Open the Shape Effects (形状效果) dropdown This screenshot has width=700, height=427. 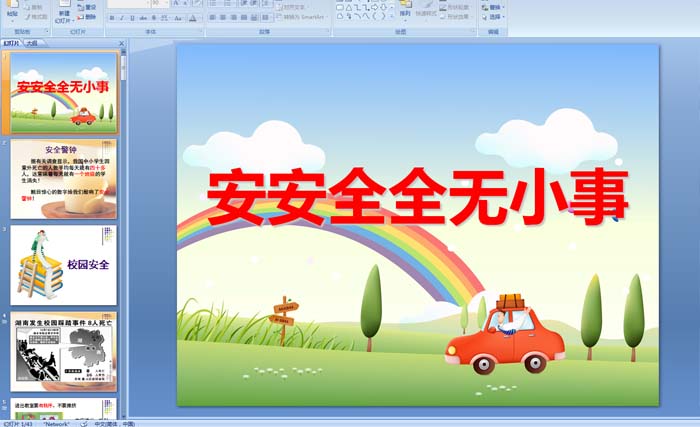(455, 17)
